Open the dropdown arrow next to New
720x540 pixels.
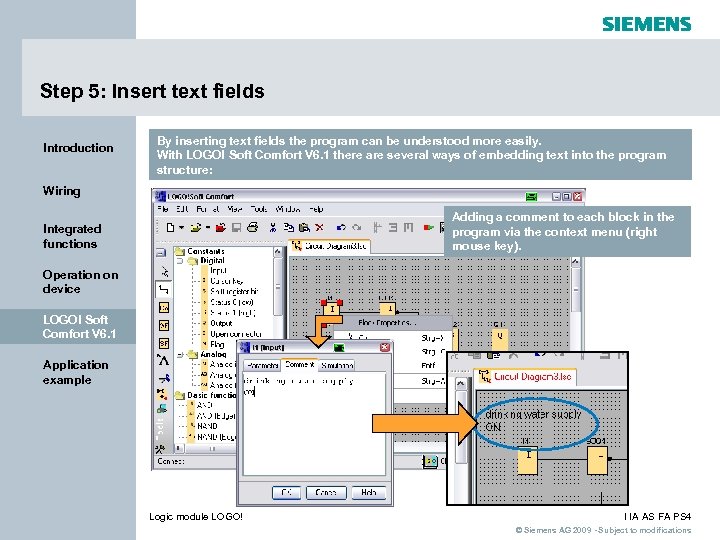(181, 228)
